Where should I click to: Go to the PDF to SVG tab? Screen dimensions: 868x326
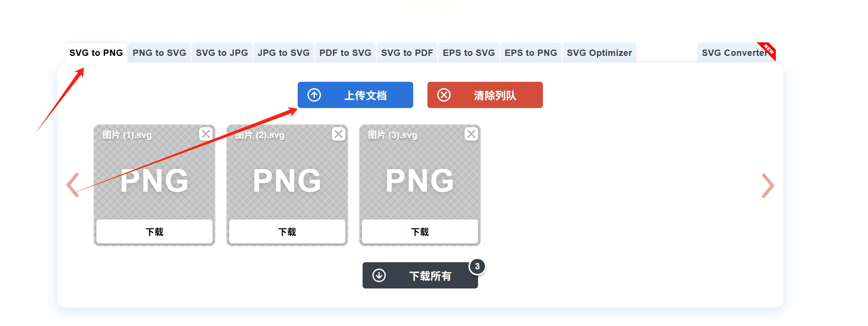click(345, 53)
